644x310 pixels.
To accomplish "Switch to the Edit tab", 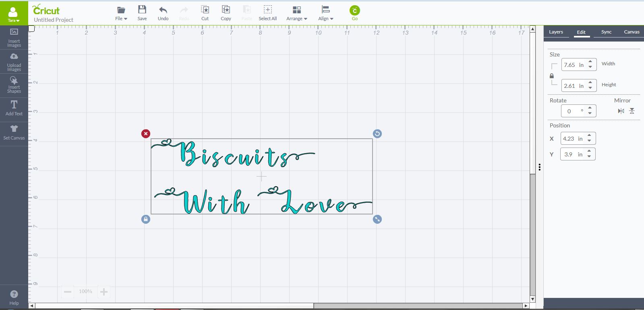I will point(581,32).
